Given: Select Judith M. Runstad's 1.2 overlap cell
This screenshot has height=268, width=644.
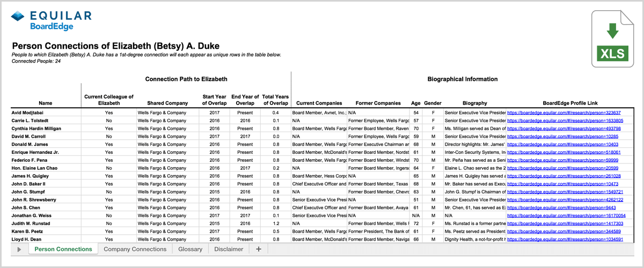Looking at the screenshot, I should click(x=275, y=224).
